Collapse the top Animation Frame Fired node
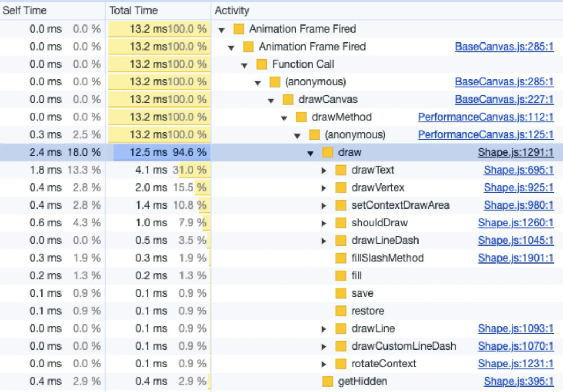 tap(221, 30)
